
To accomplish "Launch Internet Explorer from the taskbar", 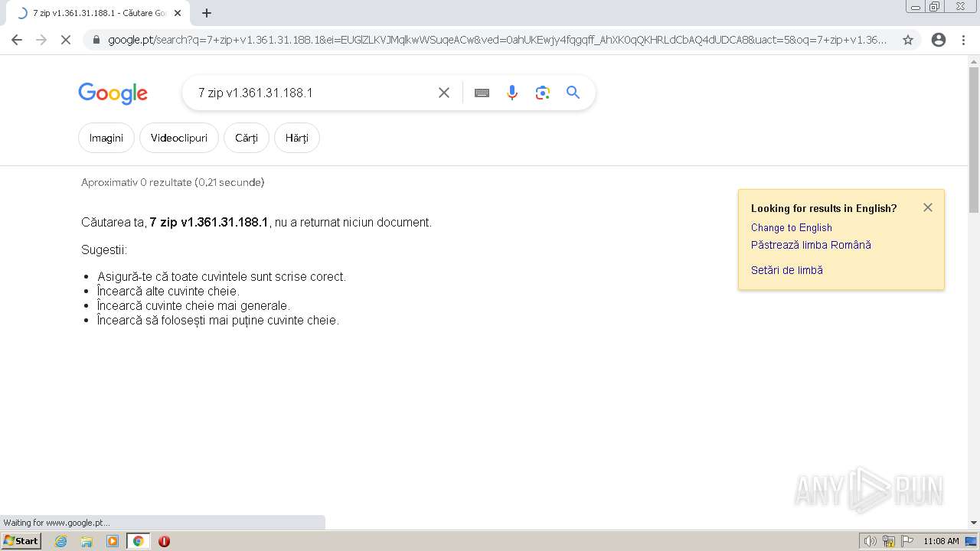I will [61, 541].
